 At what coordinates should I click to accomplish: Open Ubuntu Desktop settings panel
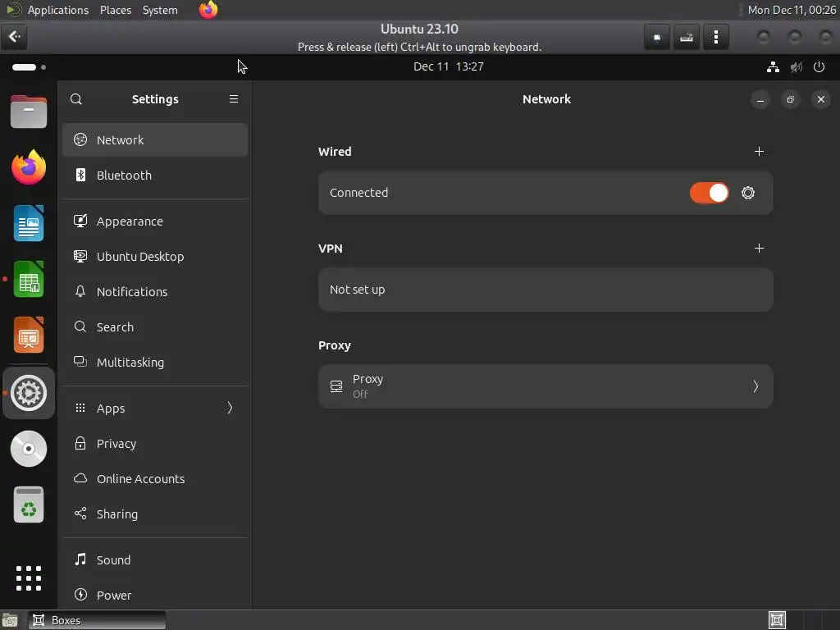155,257
